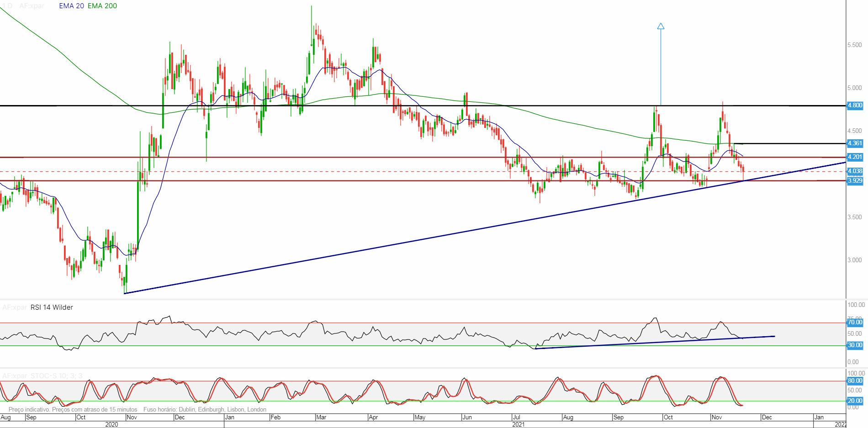Select the STOC-S 10; 3; 3 indicator label
This screenshot has height=428, width=868.
[x=56, y=376]
